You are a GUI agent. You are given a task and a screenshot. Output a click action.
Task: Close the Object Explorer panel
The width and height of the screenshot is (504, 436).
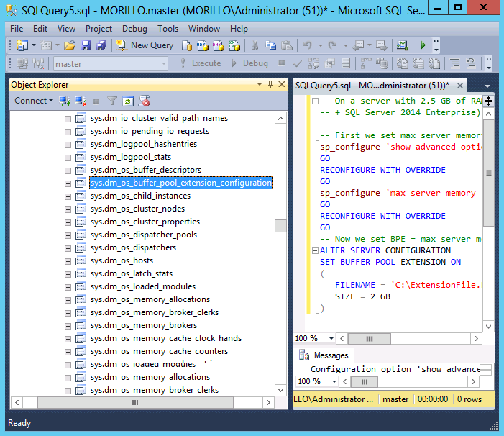point(282,84)
